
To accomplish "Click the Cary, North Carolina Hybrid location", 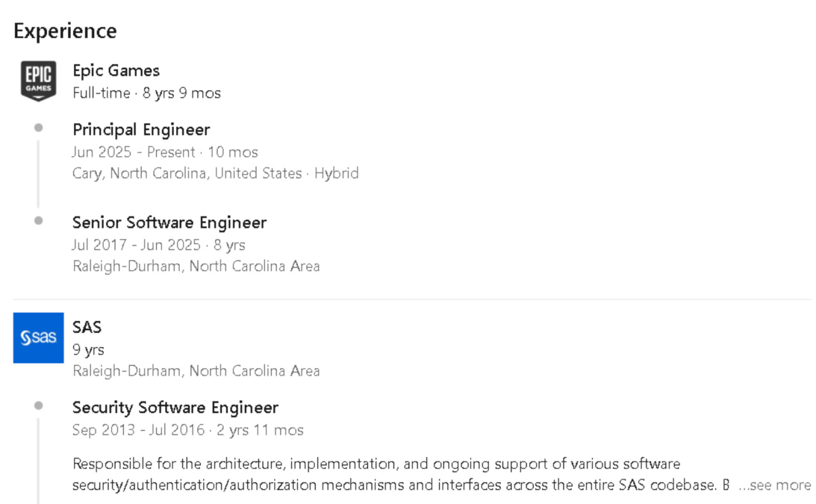I will coord(215,173).
